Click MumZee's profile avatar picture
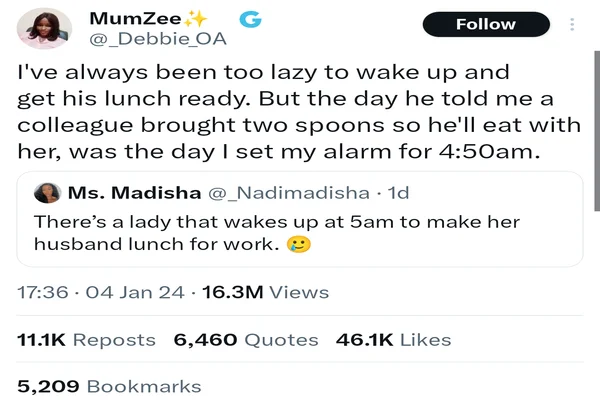Viewport: 600px width, 400px height. coord(45,28)
